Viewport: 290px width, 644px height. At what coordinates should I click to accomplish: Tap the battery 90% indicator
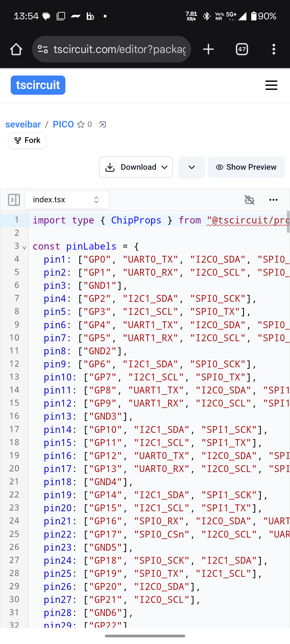click(x=263, y=16)
